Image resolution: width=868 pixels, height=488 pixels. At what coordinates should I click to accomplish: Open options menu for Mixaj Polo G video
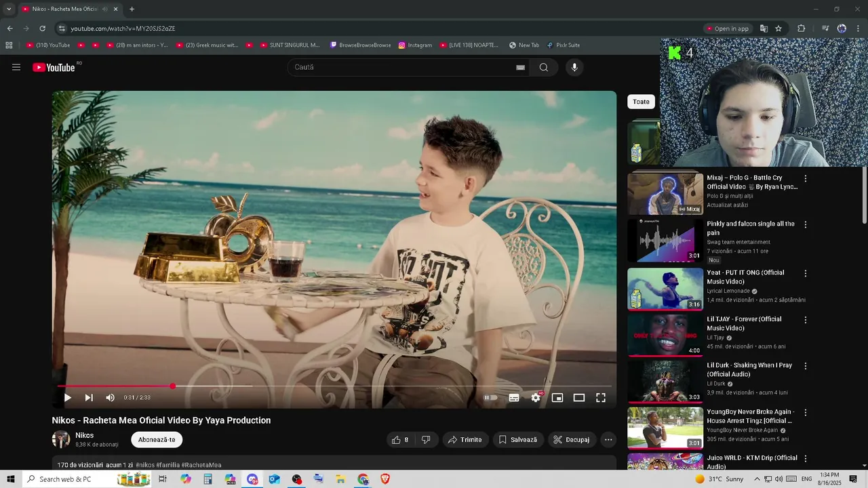pyautogui.click(x=806, y=178)
